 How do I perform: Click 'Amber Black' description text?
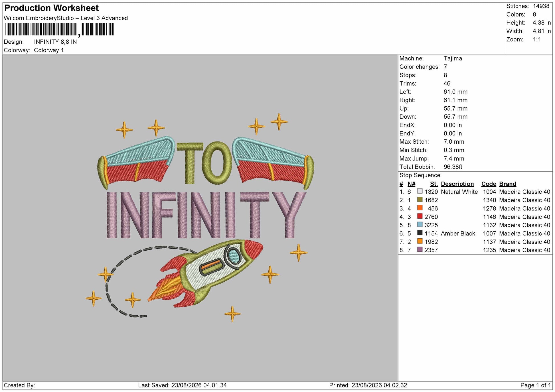tap(458, 233)
